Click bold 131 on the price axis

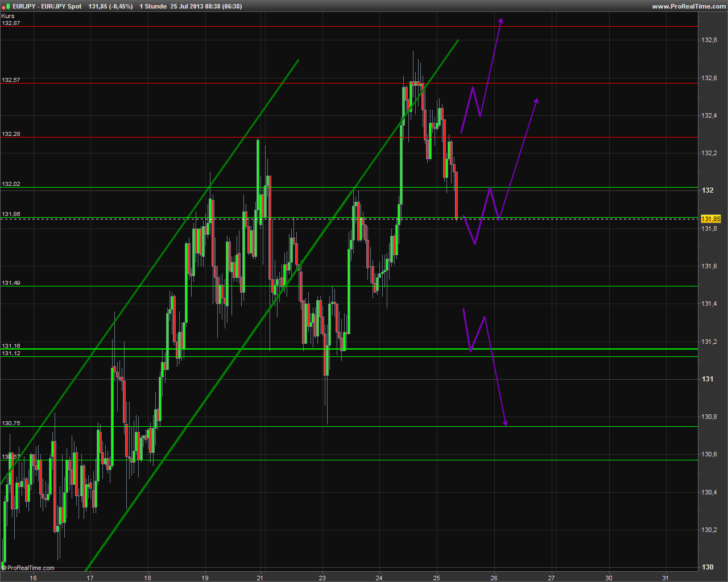708,379
